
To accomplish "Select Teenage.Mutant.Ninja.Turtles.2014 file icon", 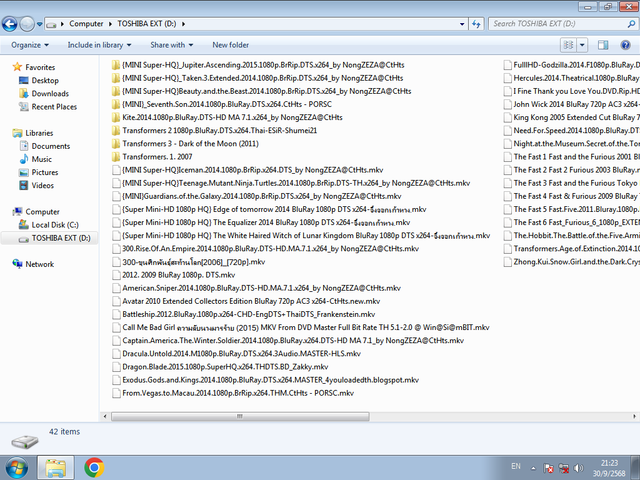I will [x=116, y=183].
